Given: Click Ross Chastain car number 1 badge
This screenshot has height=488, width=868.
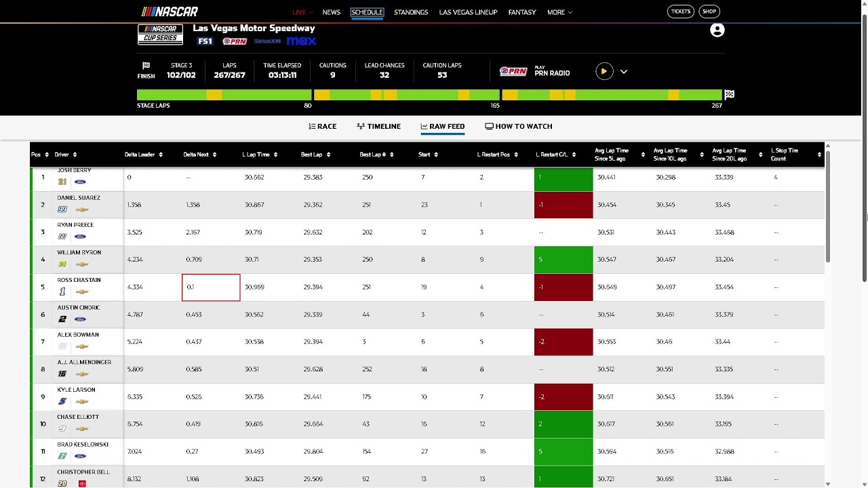Looking at the screenshot, I should tap(62, 291).
